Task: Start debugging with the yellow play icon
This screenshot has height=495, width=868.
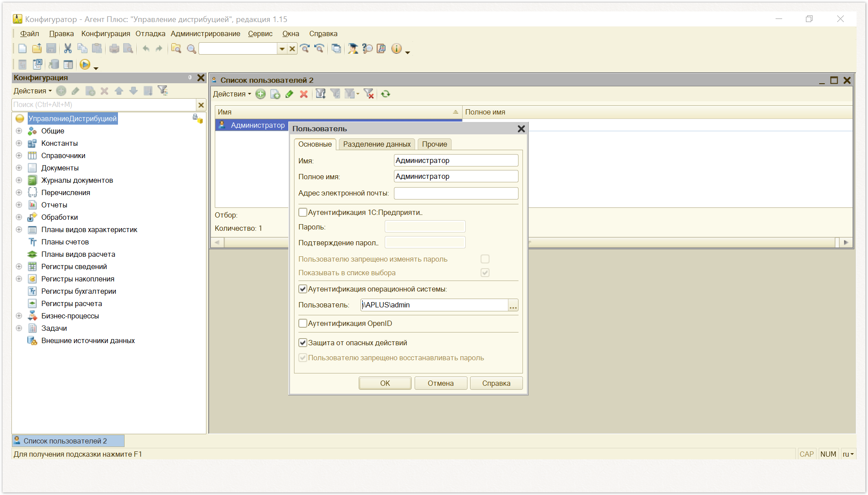Action: (85, 65)
